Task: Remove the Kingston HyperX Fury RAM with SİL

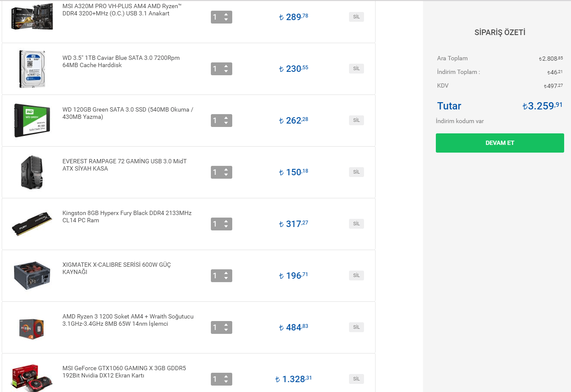Action: (x=356, y=224)
